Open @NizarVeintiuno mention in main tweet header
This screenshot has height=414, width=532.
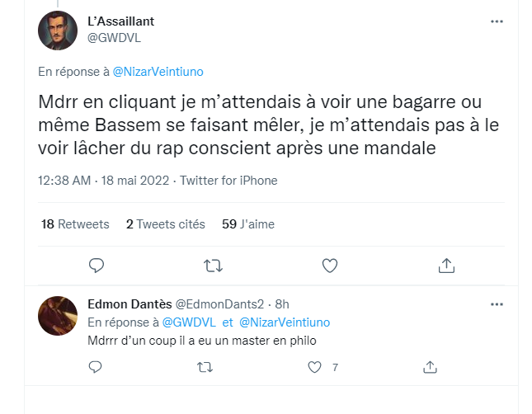(158, 72)
